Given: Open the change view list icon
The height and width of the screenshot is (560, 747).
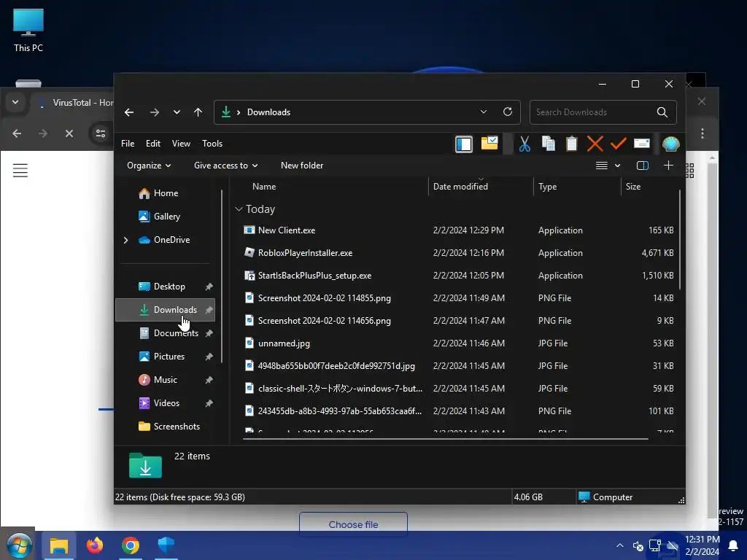Looking at the screenshot, I should click(602, 166).
